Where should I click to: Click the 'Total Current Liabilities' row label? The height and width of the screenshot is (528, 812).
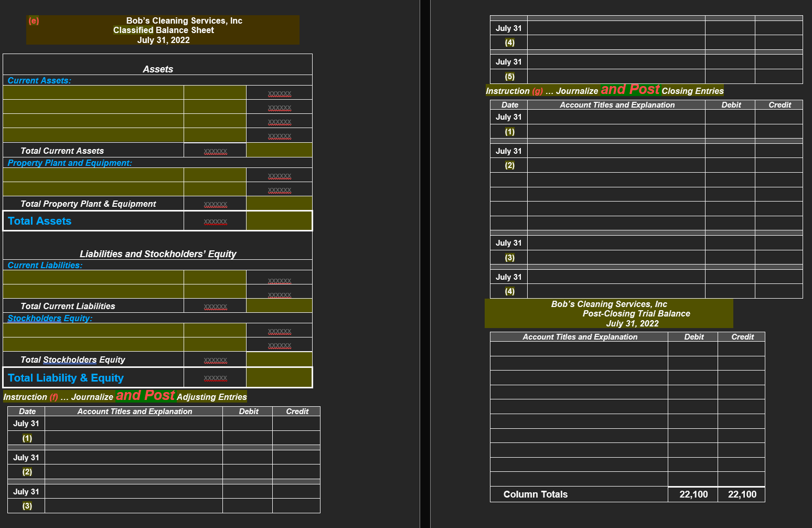[x=68, y=306]
